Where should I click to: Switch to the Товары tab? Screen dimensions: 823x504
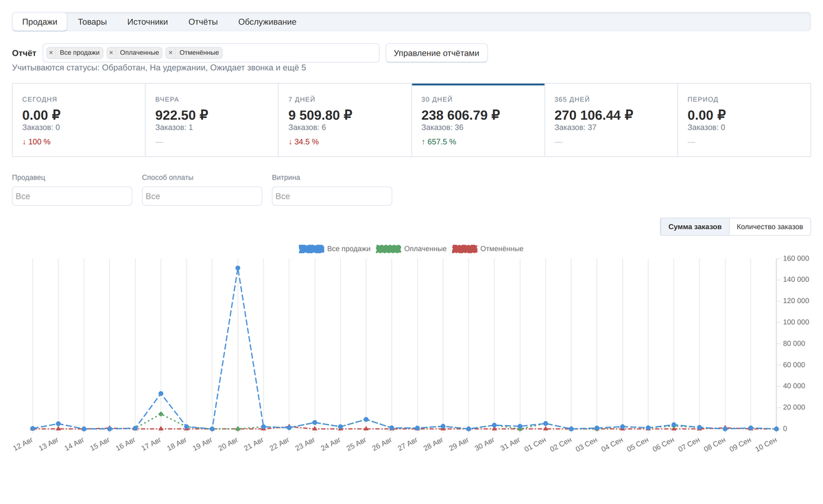[93, 22]
